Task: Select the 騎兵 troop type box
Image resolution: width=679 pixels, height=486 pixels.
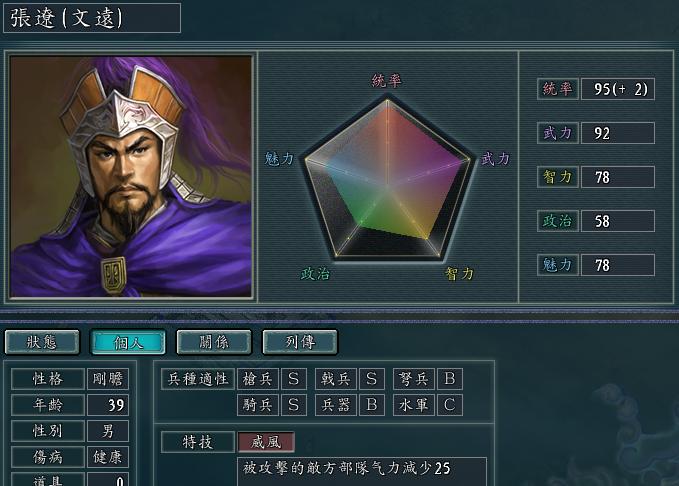Action: pos(258,405)
